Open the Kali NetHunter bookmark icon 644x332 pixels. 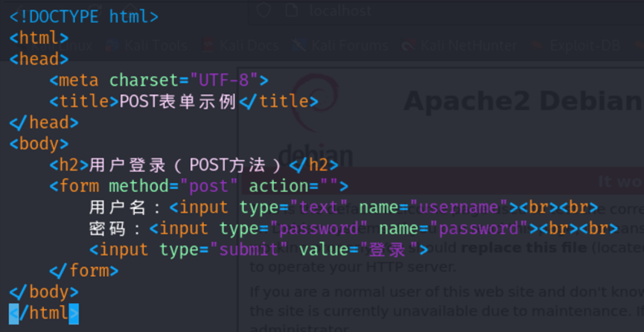click(408, 45)
